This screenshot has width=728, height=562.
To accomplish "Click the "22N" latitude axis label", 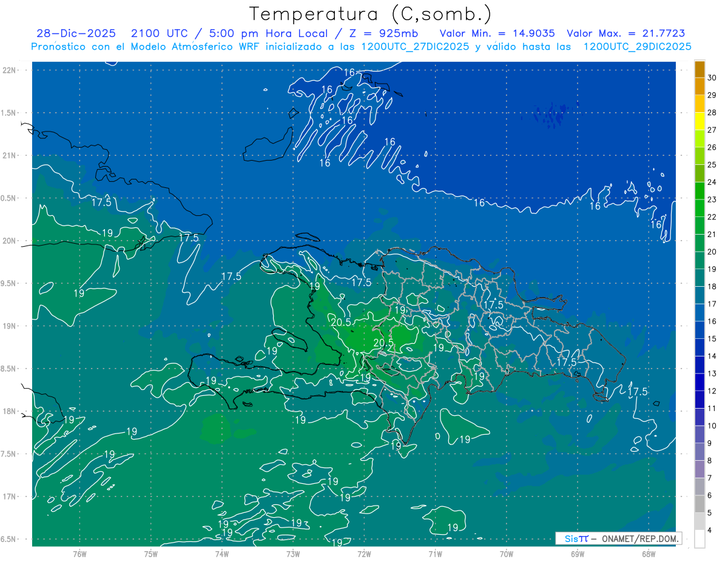I will click(x=10, y=70).
